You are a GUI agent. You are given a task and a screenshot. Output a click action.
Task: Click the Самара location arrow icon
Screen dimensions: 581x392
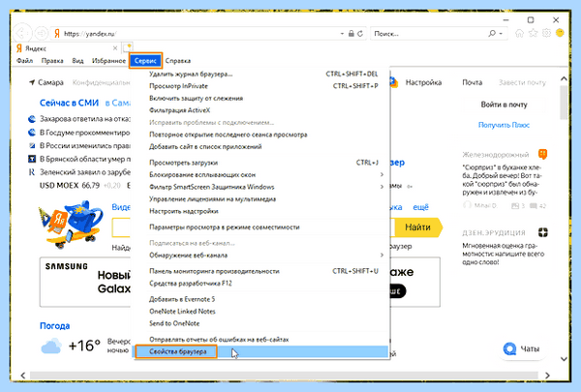(x=32, y=82)
